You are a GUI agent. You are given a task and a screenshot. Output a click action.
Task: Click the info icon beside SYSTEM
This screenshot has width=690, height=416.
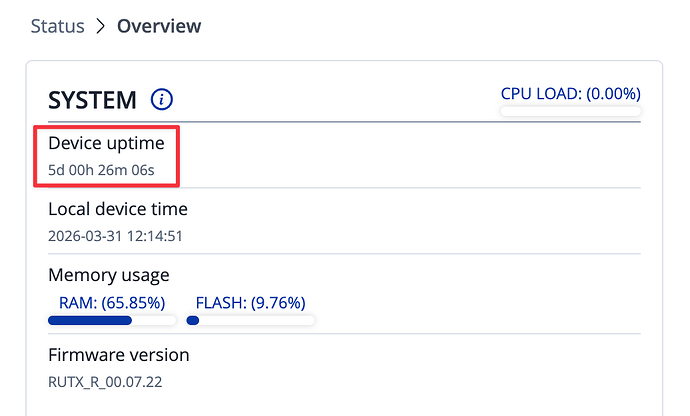[162, 99]
